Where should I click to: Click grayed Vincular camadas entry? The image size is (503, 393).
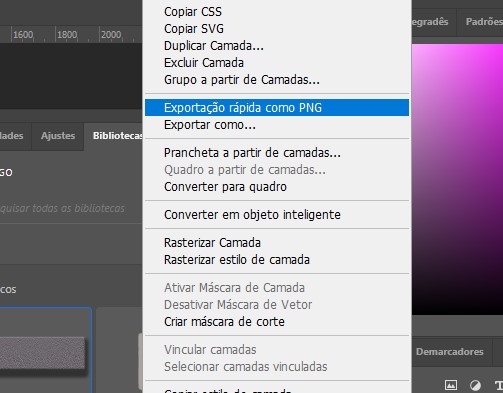(x=277, y=350)
